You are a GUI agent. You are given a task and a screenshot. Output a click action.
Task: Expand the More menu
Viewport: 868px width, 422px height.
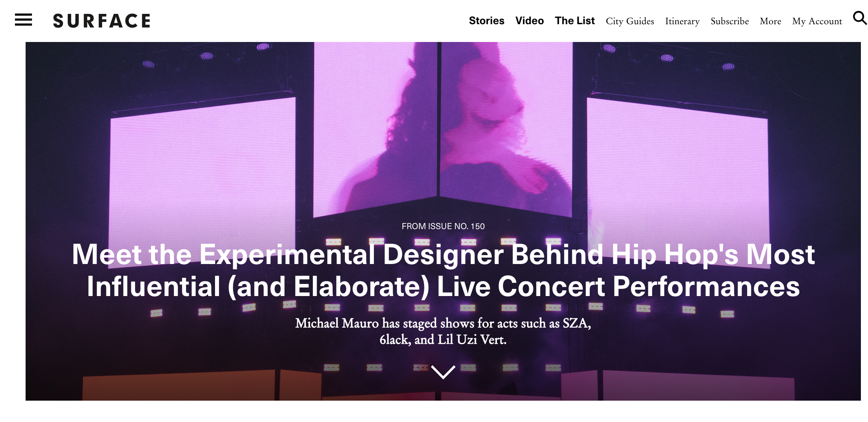coord(770,21)
